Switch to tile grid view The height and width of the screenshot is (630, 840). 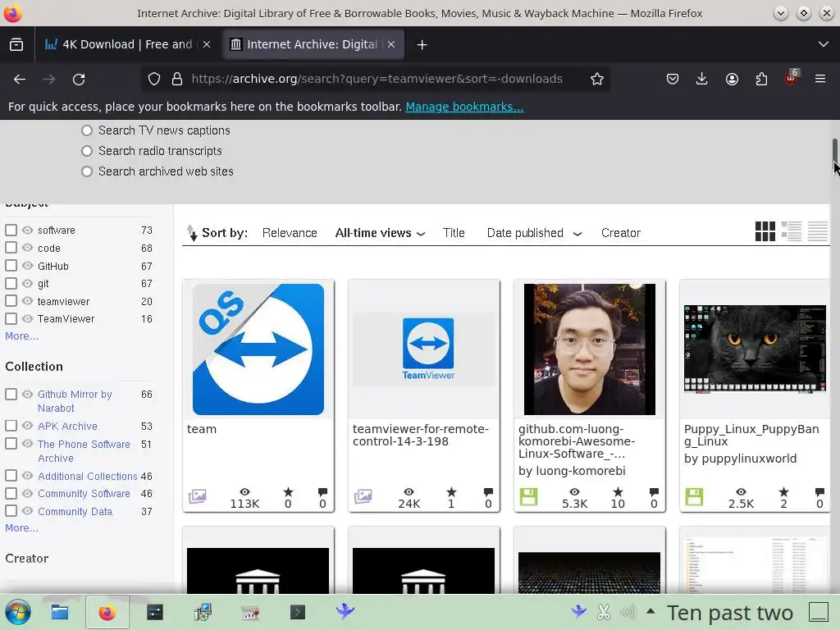coord(765,231)
